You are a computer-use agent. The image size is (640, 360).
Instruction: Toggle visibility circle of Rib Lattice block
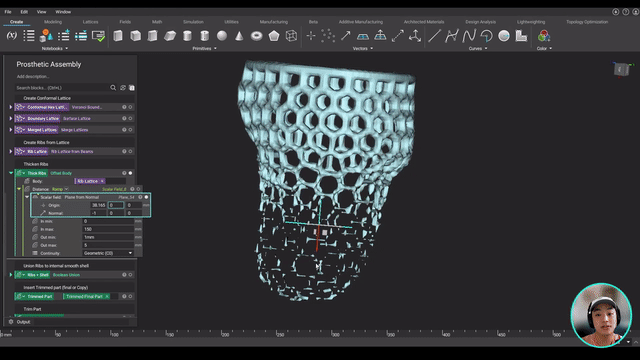[x=131, y=151]
